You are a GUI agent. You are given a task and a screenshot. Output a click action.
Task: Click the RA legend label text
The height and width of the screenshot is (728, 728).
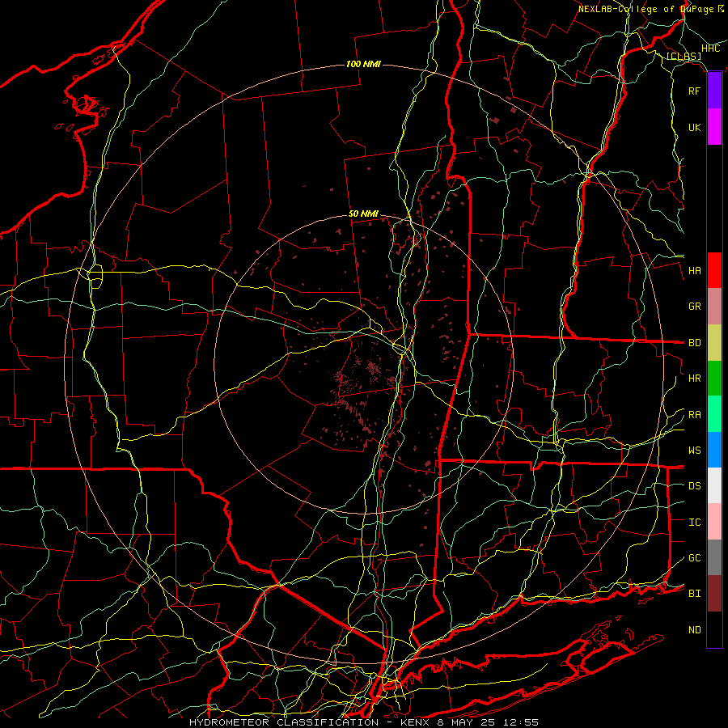695,415
